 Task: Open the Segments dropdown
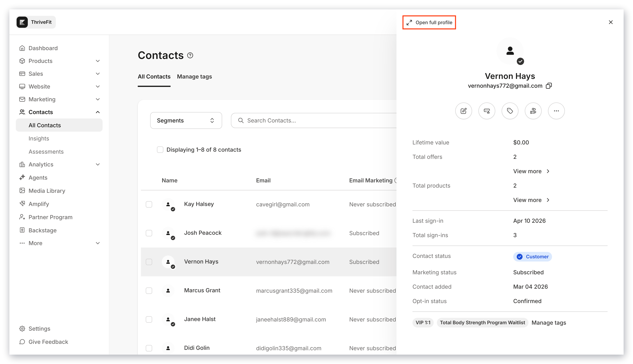[186, 120]
